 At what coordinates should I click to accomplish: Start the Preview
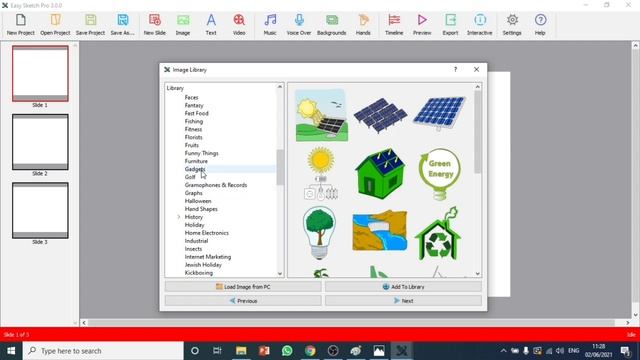pos(422,24)
